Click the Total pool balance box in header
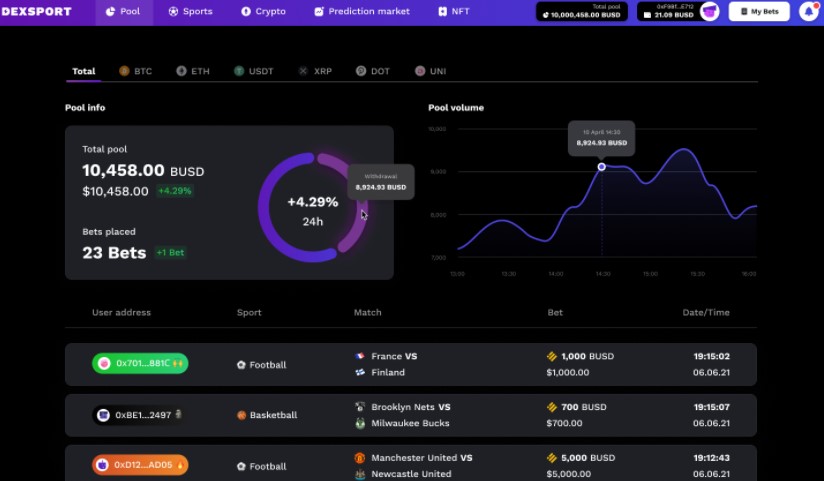This screenshot has height=481, width=824. click(582, 12)
